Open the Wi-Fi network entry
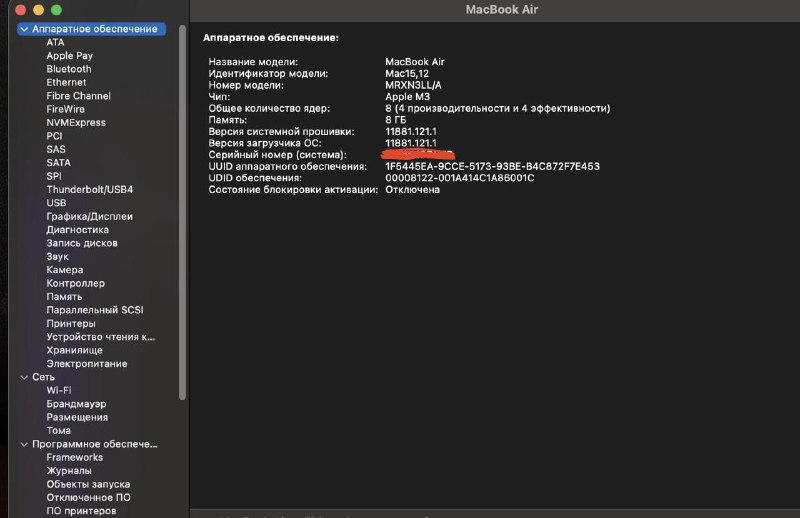 pos(59,390)
